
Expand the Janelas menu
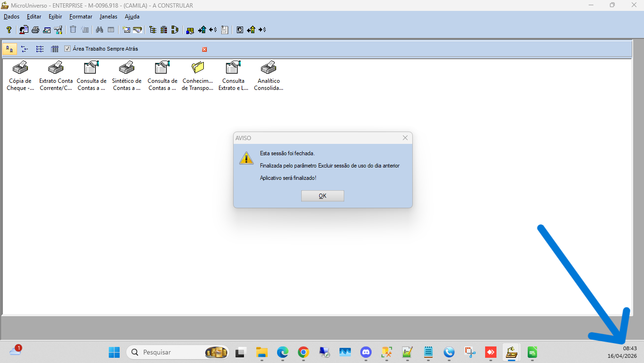coord(108,17)
